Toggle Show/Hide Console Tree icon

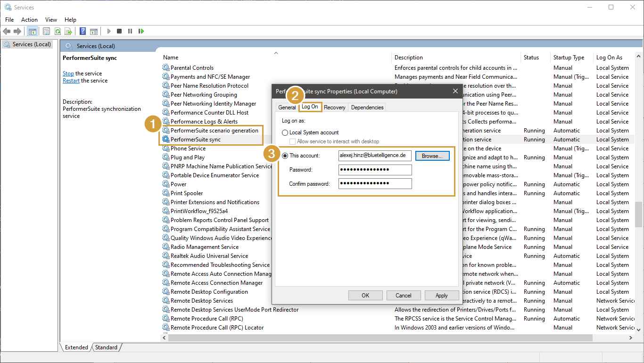[33, 31]
